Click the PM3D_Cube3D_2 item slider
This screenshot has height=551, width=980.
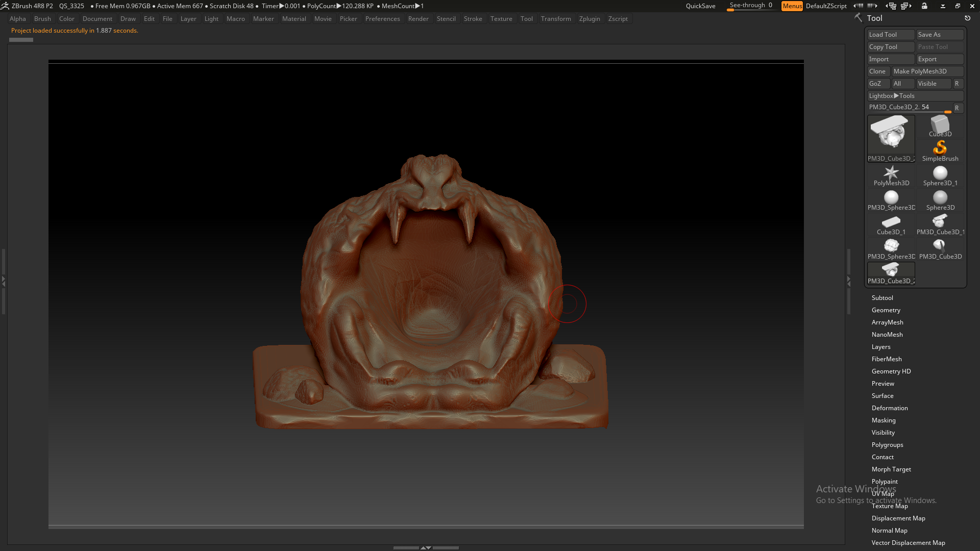coord(910,108)
